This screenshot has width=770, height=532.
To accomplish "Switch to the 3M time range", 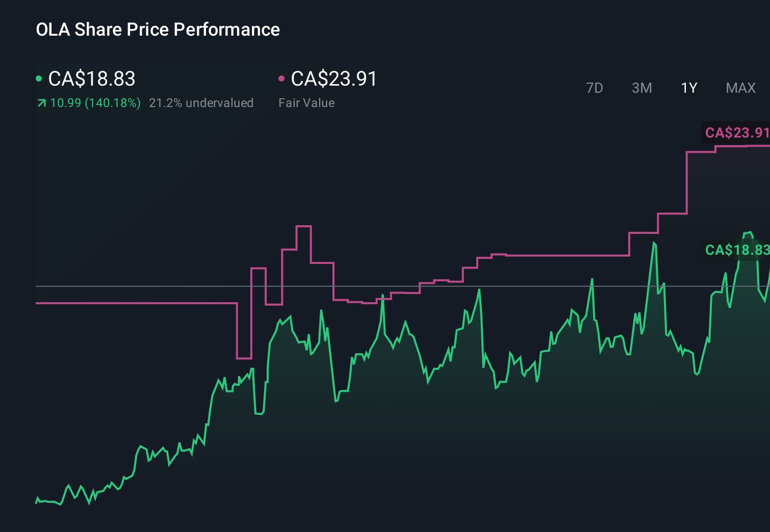I will click(641, 88).
